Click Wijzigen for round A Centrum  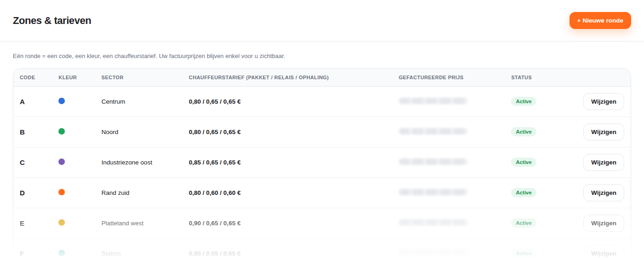click(604, 101)
